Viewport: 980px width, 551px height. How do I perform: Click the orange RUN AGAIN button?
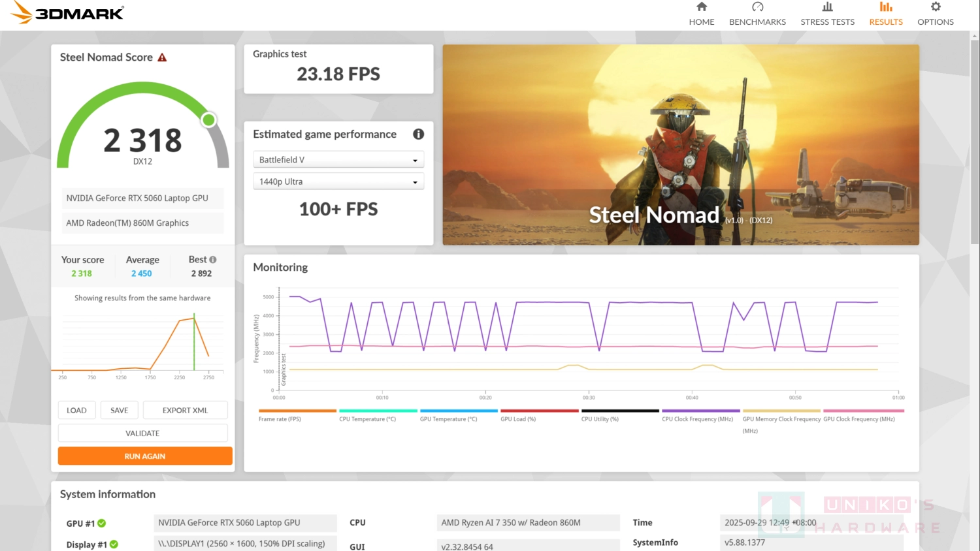(145, 456)
